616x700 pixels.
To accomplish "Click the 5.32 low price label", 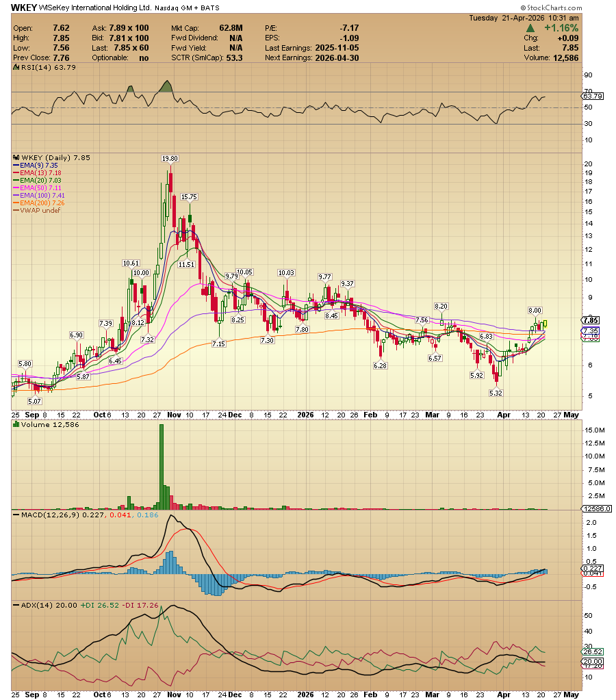I will (496, 393).
